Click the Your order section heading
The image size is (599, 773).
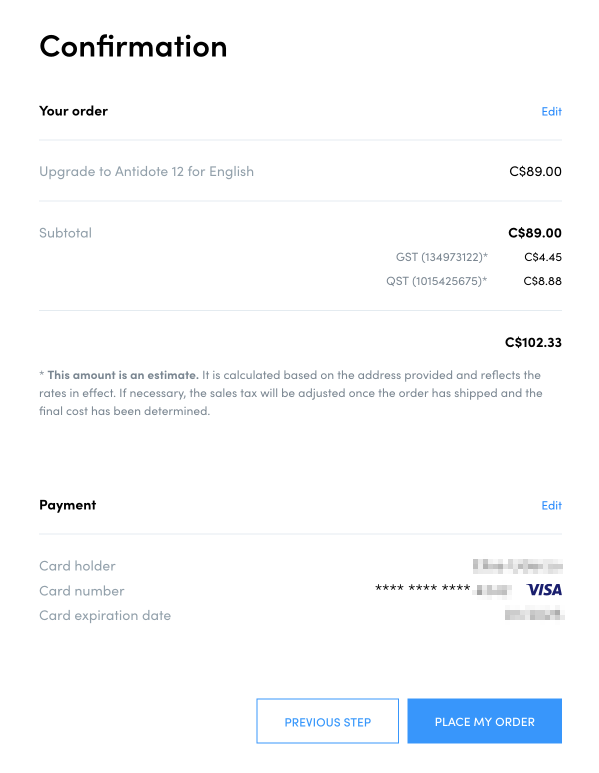(73, 111)
